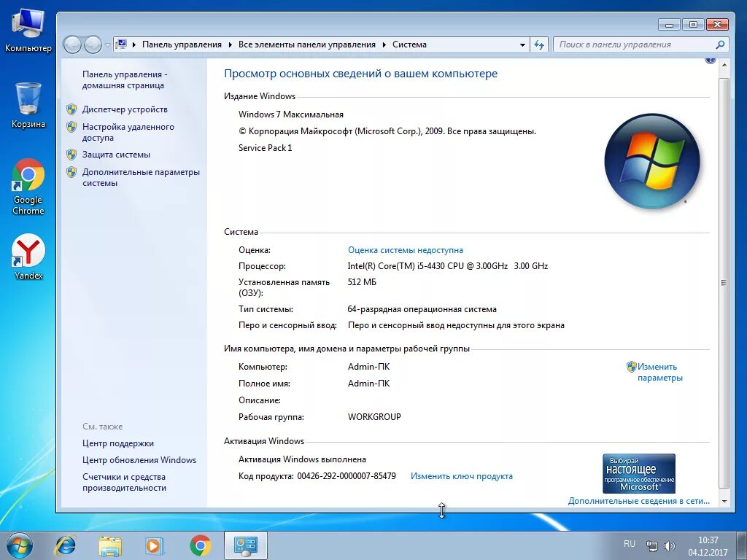Open the Компьютер icon on desktop
Viewport: 747px width, 560px height.
pyautogui.click(x=27, y=23)
